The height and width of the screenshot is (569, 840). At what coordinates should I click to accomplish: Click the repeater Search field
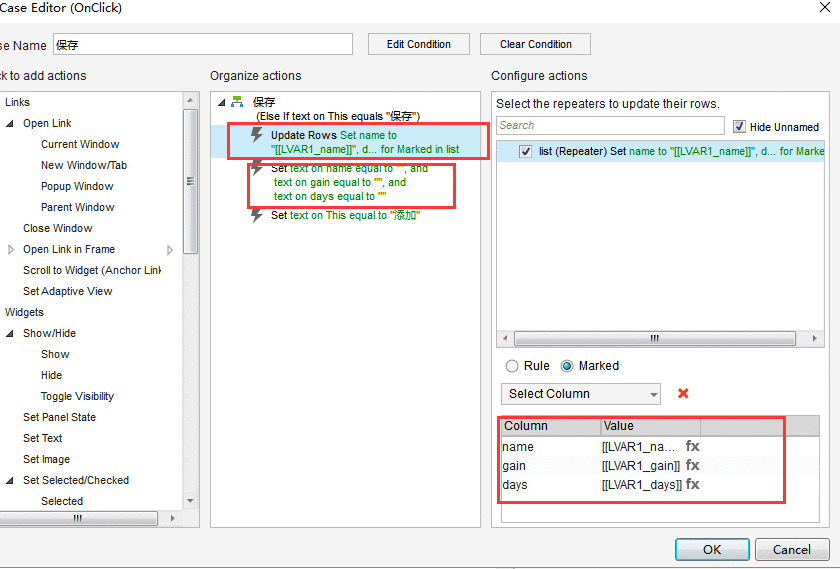[x=610, y=125]
